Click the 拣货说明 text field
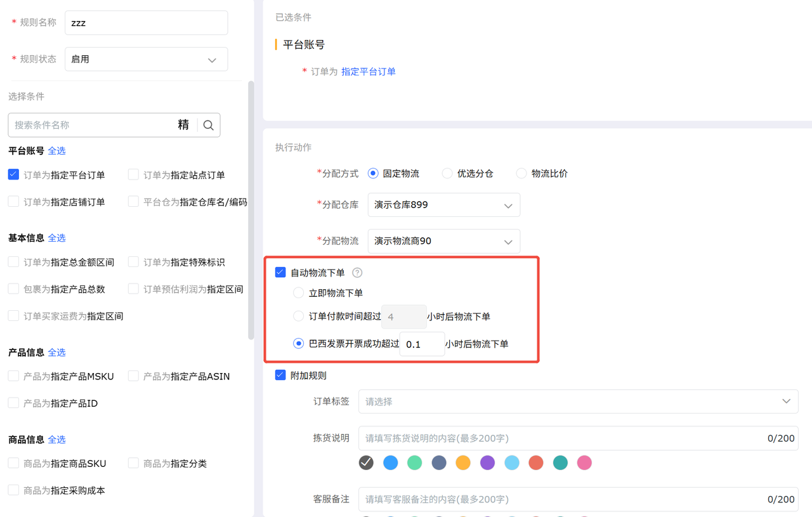Image resolution: width=812 pixels, height=517 pixels. (579, 438)
